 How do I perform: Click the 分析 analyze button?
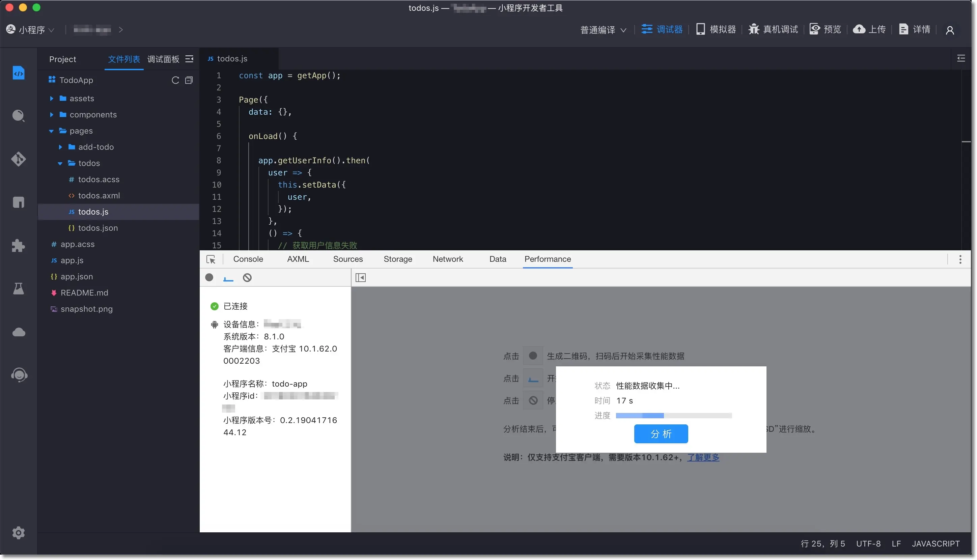[661, 434]
